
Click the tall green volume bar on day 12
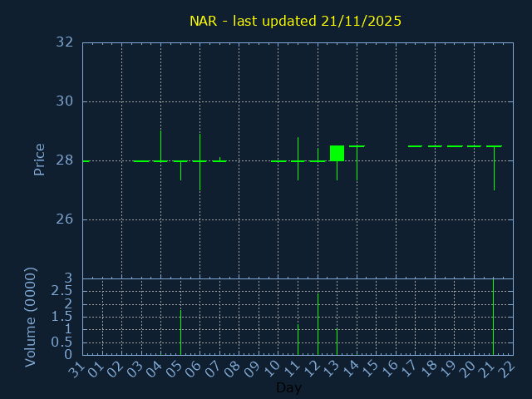318,324
